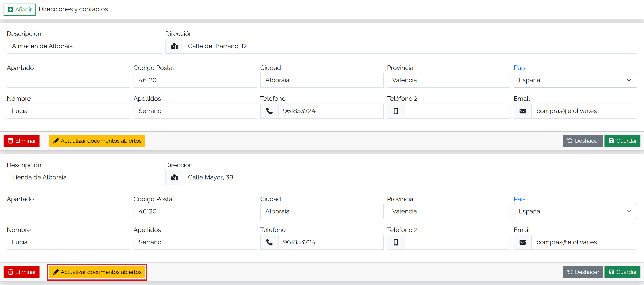
Task: Edit email compras@elolivar.es in Almacén card
Action: coord(584,111)
